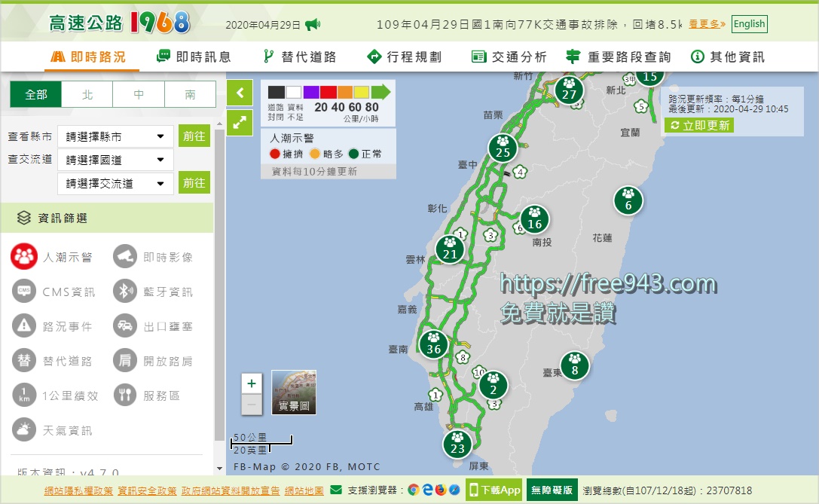Switch to the 南 region filter

click(189, 95)
